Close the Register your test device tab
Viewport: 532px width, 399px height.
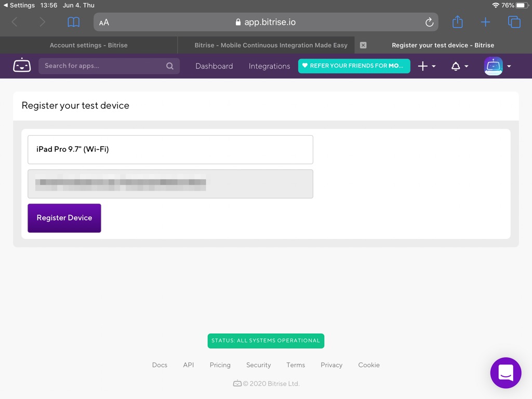point(363,45)
